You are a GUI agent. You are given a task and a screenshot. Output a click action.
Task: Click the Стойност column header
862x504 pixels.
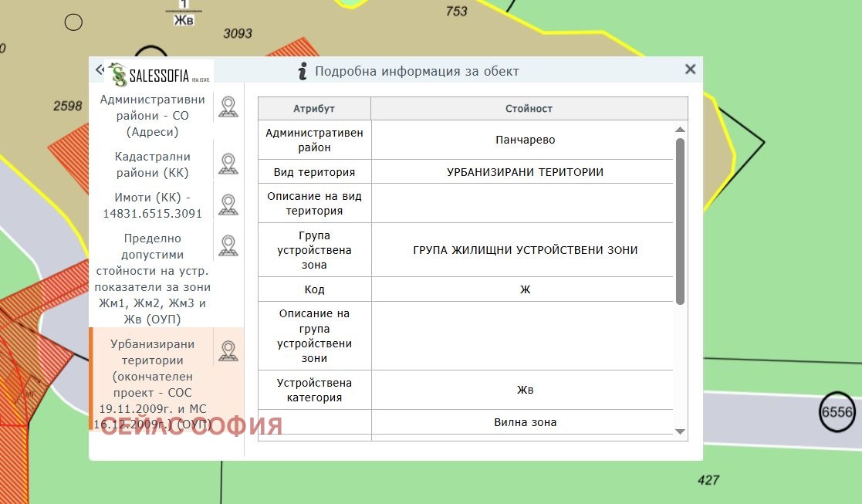[529, 109]
